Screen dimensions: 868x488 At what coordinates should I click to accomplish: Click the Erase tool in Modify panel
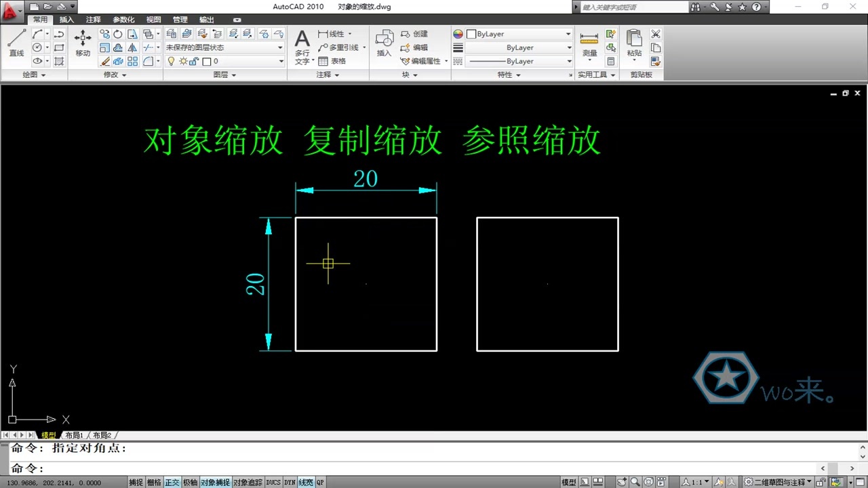pos(105,61)
